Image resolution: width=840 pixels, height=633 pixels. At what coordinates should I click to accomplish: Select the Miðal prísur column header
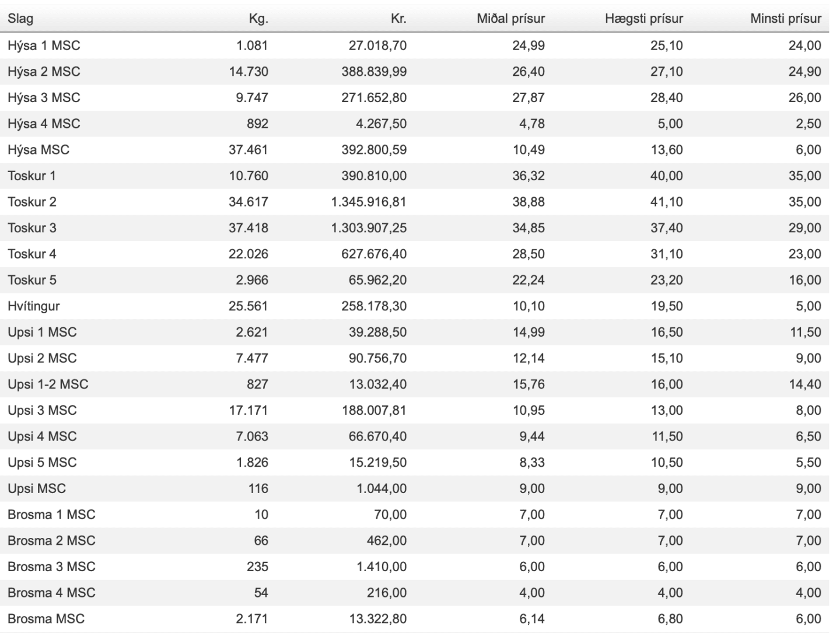pos(511,19)
